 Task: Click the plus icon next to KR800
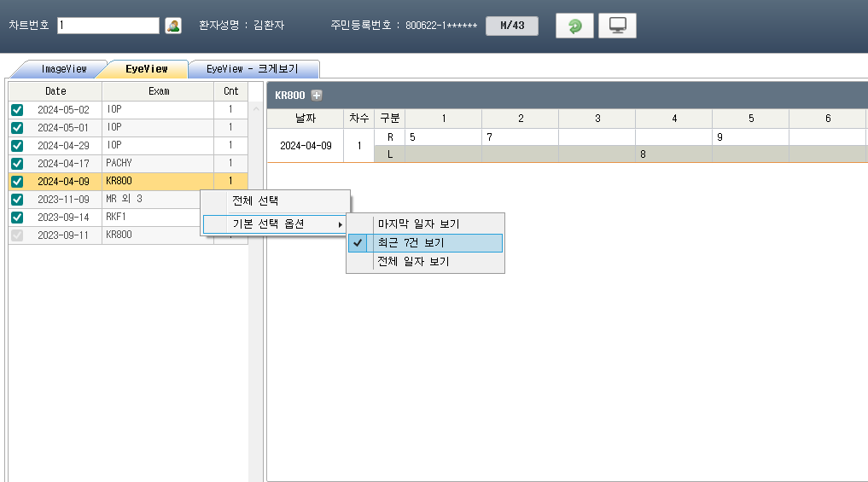[x=317, y=96]
